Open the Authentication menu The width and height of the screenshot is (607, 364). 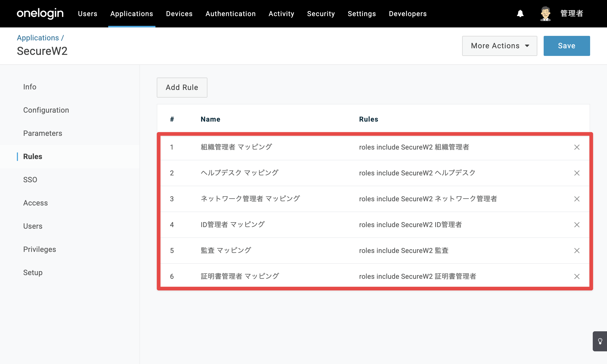coord(231,14)
